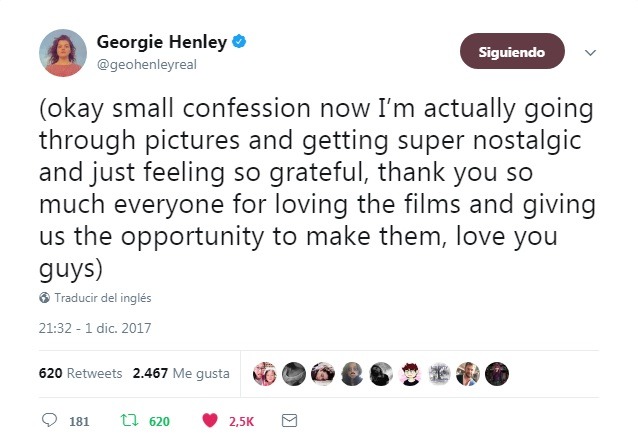
Task: Click the green retweet count 620
Action: pyautogui.click(x=159, y=422)
